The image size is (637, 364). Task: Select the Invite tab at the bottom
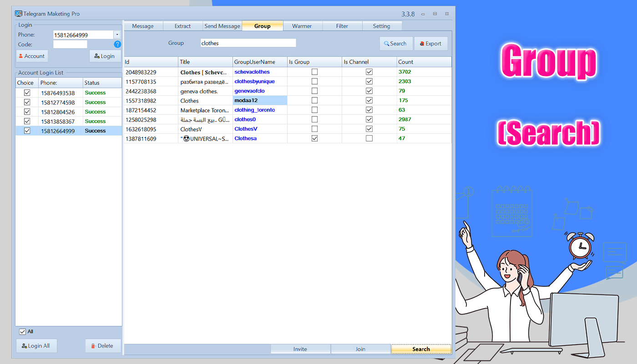point(300,349)
